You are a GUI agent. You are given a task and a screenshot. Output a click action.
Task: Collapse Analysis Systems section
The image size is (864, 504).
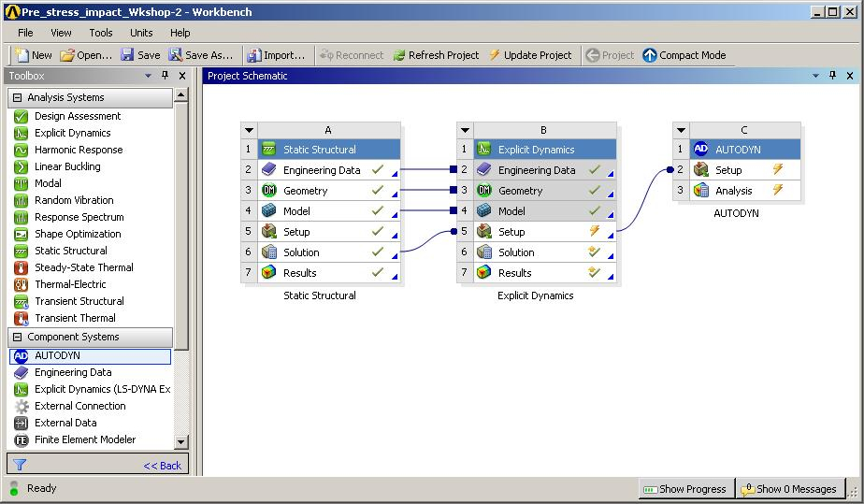(17, 97)
